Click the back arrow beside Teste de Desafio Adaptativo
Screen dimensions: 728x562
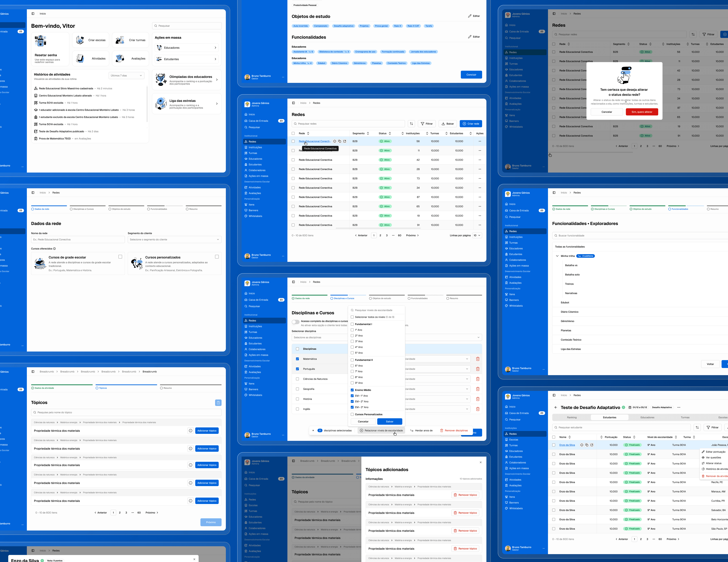point(556,407)
